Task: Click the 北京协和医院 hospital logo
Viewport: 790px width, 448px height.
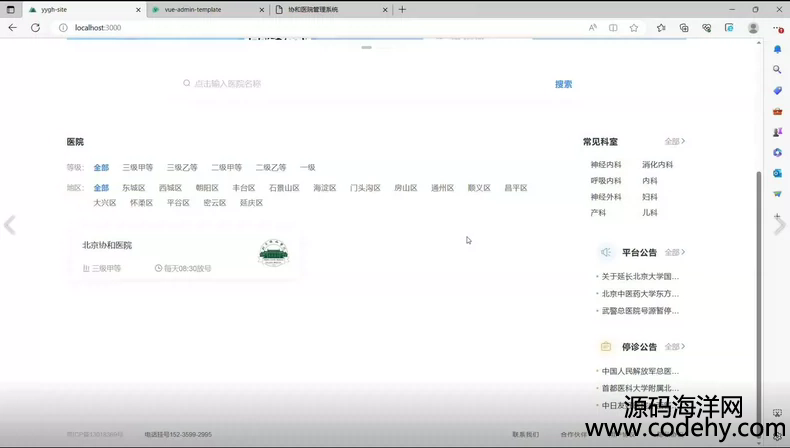Action: click(274, 253)
